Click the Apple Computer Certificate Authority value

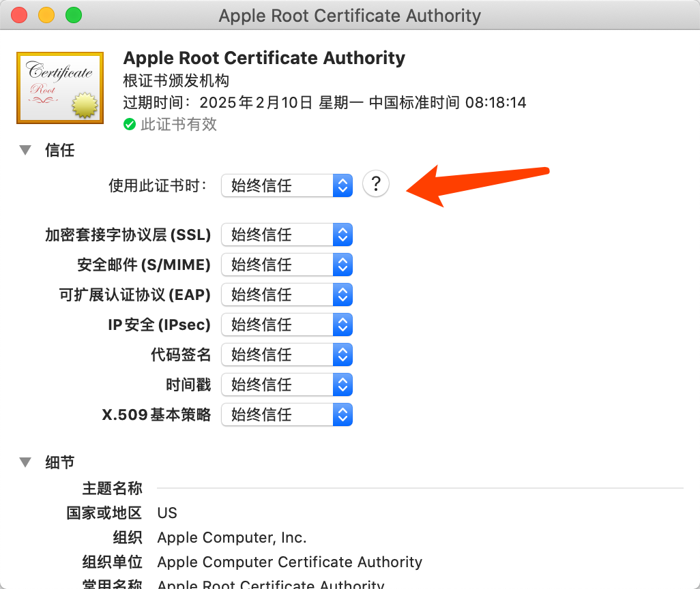click(290, 562)
